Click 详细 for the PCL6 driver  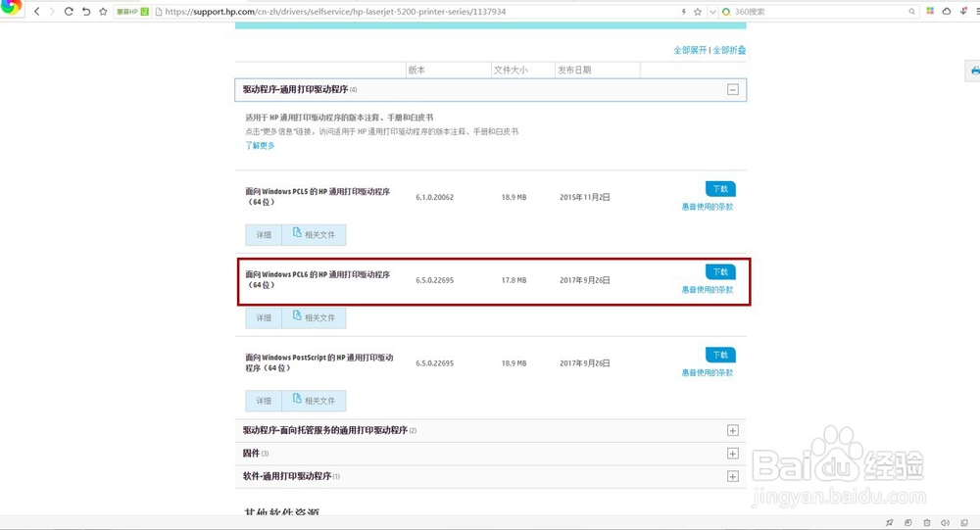263,318
